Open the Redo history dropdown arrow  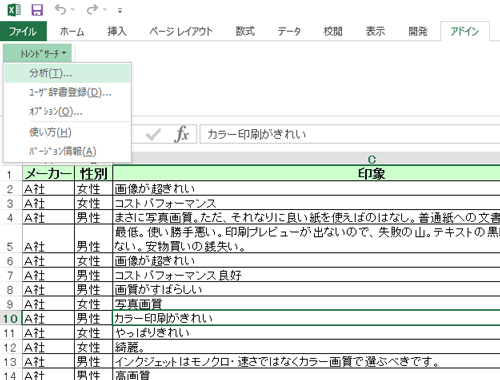point(105,10)
